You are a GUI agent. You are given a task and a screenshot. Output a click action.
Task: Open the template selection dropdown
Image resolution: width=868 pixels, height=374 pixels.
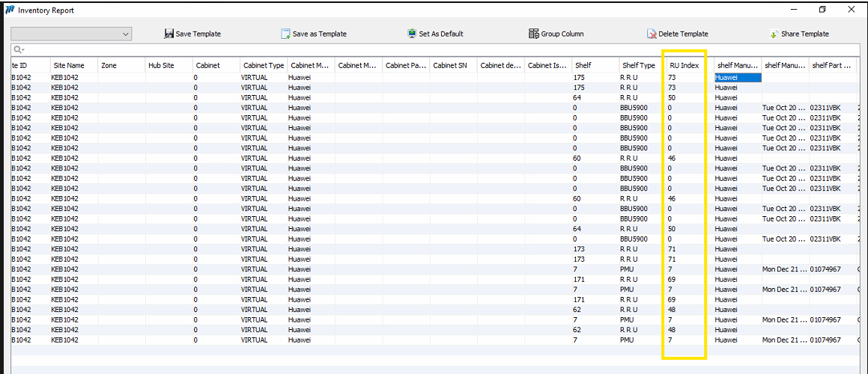125,34
